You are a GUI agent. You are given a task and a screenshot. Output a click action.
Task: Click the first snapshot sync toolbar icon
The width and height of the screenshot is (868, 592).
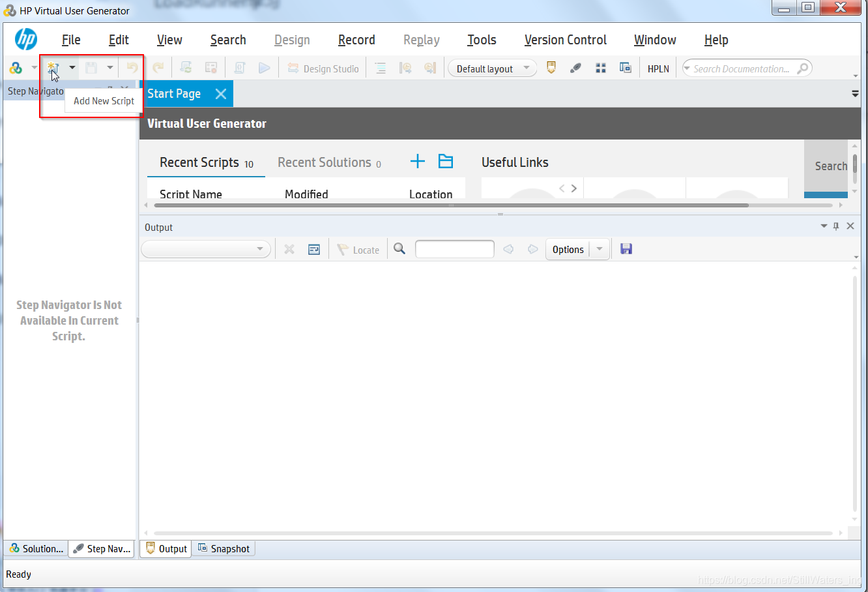405,68
